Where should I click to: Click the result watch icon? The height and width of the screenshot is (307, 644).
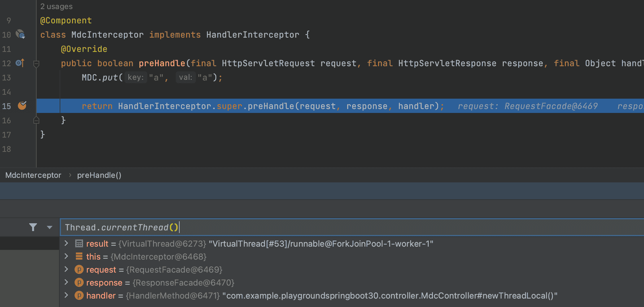[79, 243]
